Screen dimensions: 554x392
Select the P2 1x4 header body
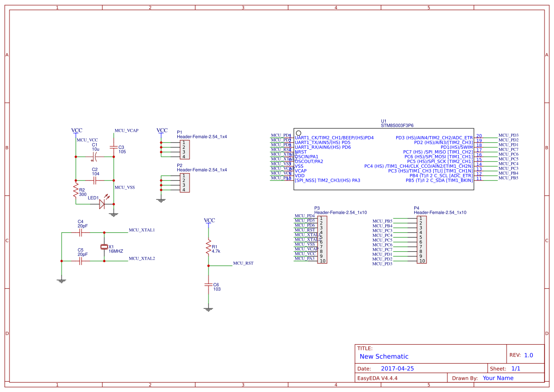tap(185, 183)
